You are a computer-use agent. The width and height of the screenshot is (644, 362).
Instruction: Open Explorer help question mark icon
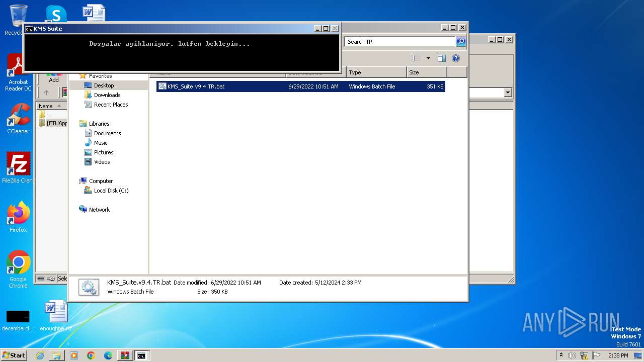coord(456,58)
